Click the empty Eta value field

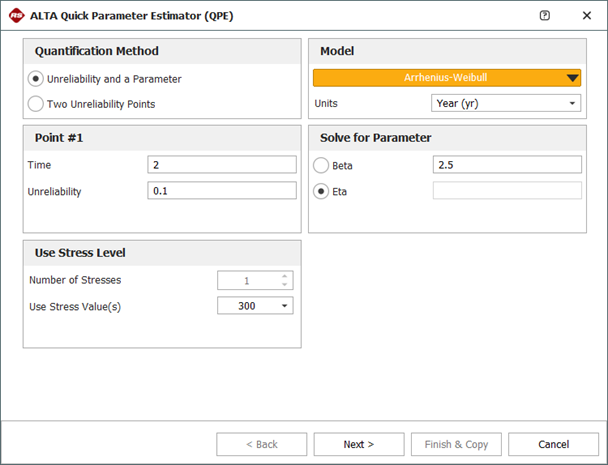(506, 191)
